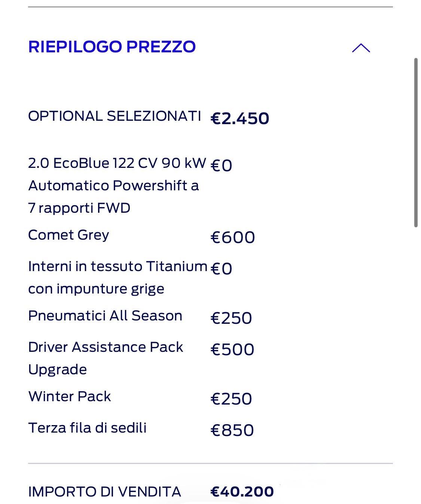
Task: Select Interni in tessuto Titanium item
Action: (118, 277)
